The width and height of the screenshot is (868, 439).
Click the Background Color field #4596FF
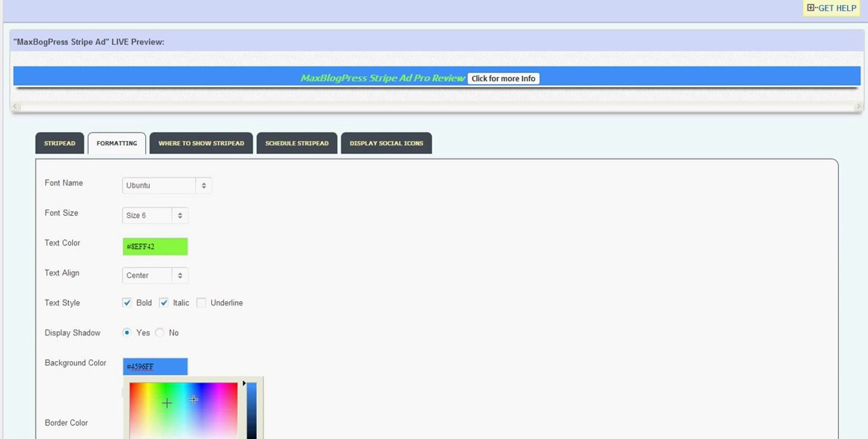(x=155, y=366)
